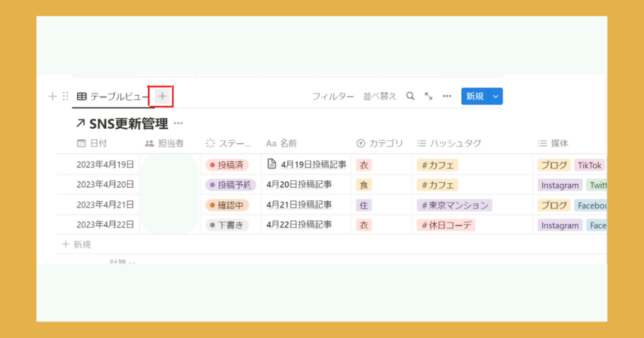Viewport: 644px width, 338px height.
Task: Click the #東京マンション hashtag tag
Action: [453, 205]
